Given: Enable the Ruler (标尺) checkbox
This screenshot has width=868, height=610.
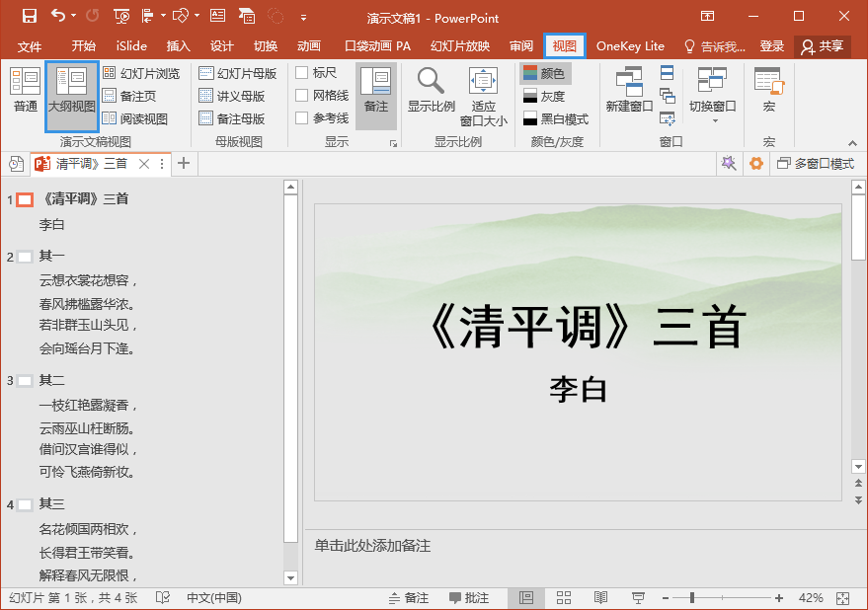Looking at the screenshot, I should tap(302, 72).
